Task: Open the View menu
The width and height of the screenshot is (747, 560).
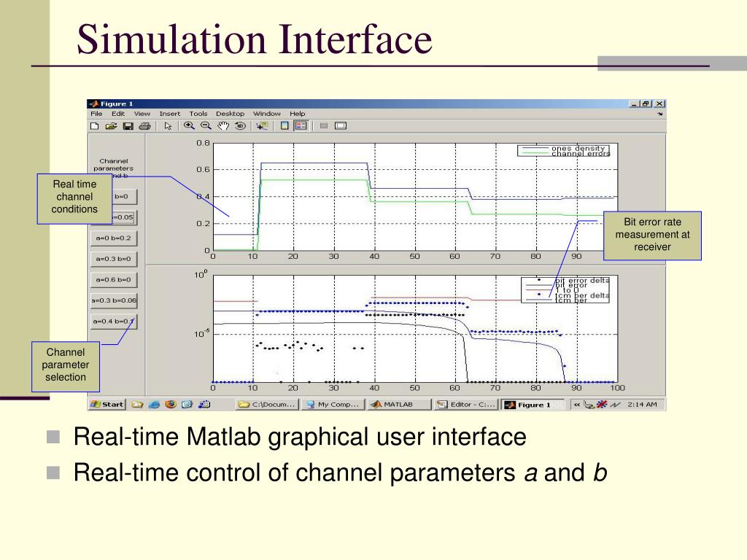Action: point(142,114)
